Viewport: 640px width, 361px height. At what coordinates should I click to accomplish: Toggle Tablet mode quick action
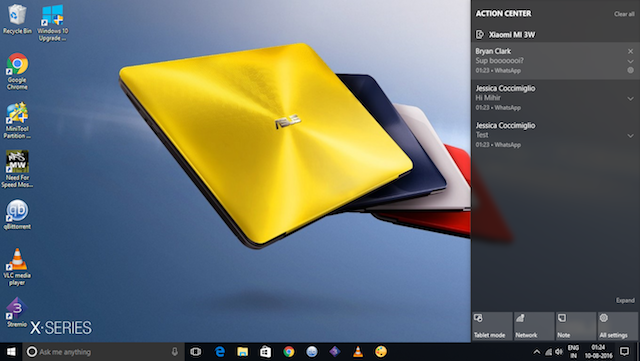492,326
